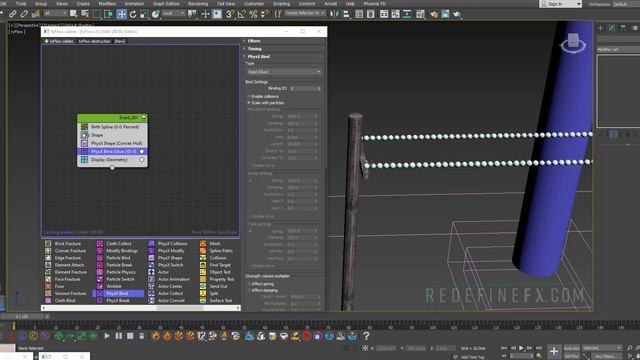
Task: Select the Fuse operator
Action: (55, 286)
